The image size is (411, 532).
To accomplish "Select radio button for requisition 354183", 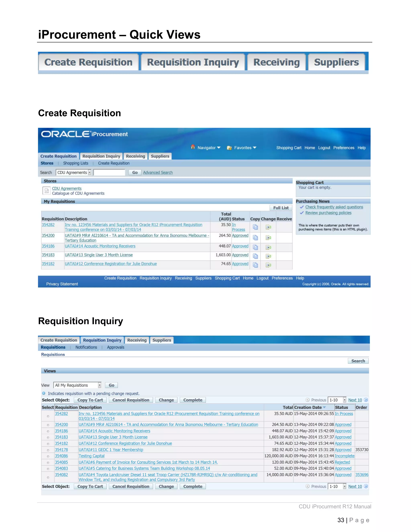I will [x=48, y=437].
